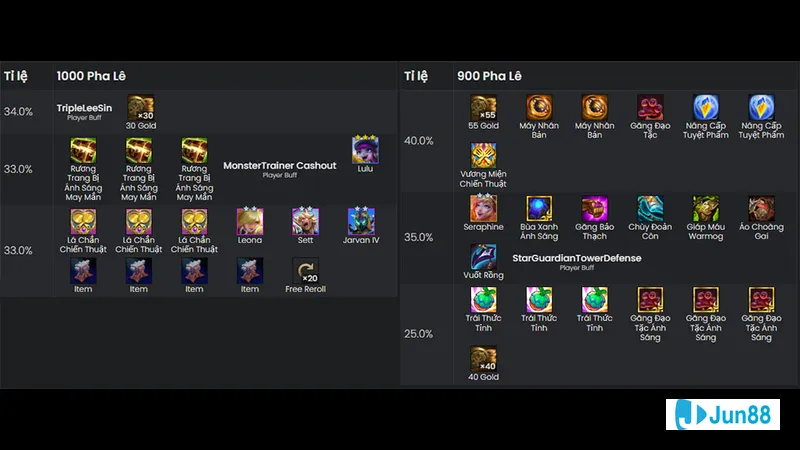Click the 1000 Pha Lê column header

[x=91, y=76]
